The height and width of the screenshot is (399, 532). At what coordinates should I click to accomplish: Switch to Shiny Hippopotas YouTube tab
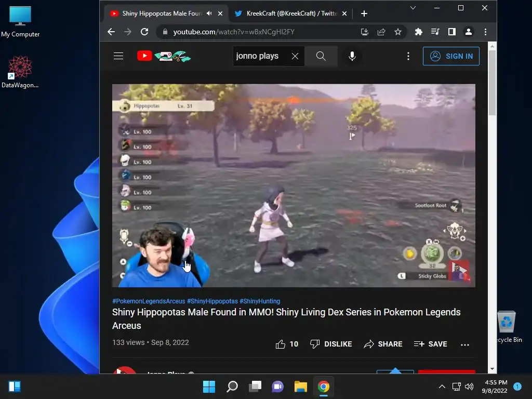coord(161,14)
